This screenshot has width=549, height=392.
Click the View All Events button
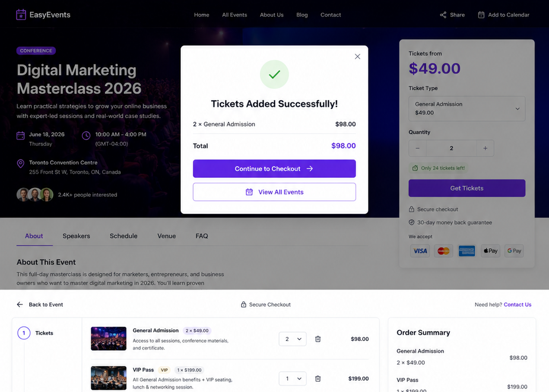[x=274, y=192]
